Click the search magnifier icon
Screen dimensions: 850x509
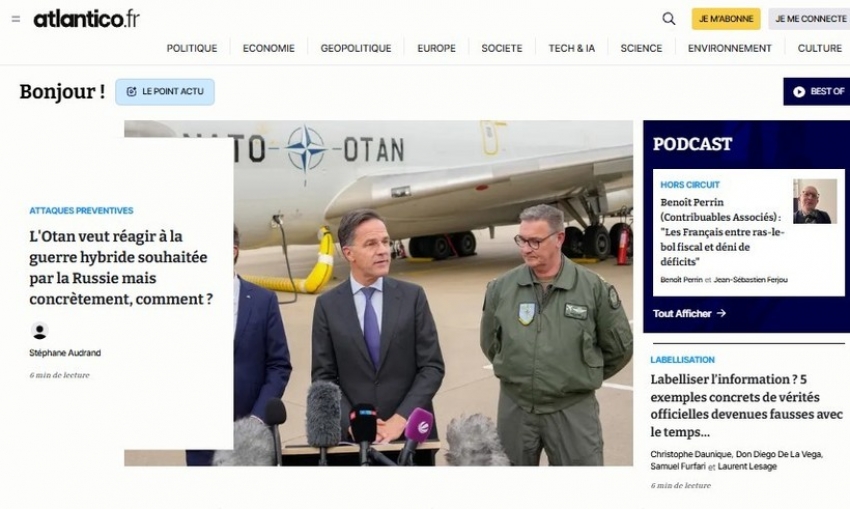coord(668,19)
